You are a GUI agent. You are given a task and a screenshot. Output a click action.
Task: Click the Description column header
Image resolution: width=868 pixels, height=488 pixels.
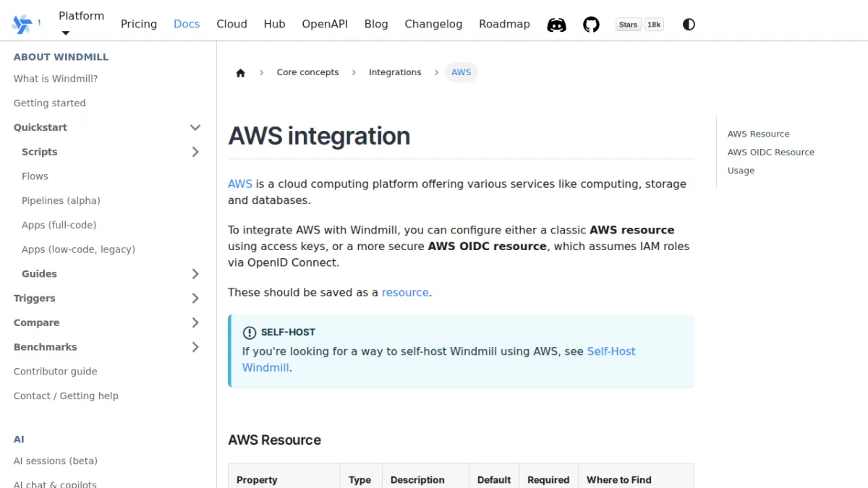417,480
